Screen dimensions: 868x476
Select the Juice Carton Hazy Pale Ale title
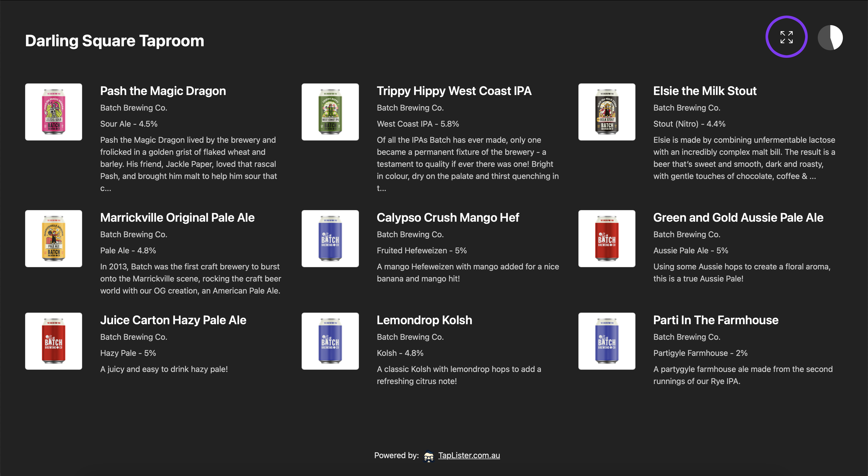coord(173,320)
